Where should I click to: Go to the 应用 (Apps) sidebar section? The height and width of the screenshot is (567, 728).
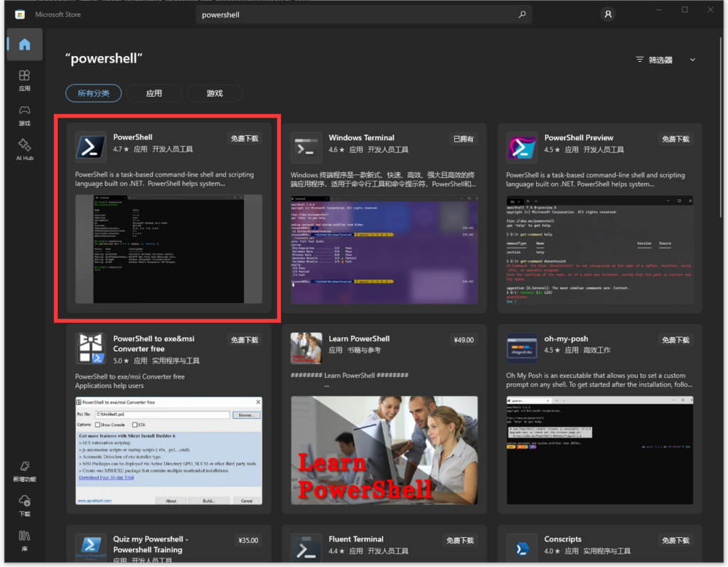tap(25, 80)
